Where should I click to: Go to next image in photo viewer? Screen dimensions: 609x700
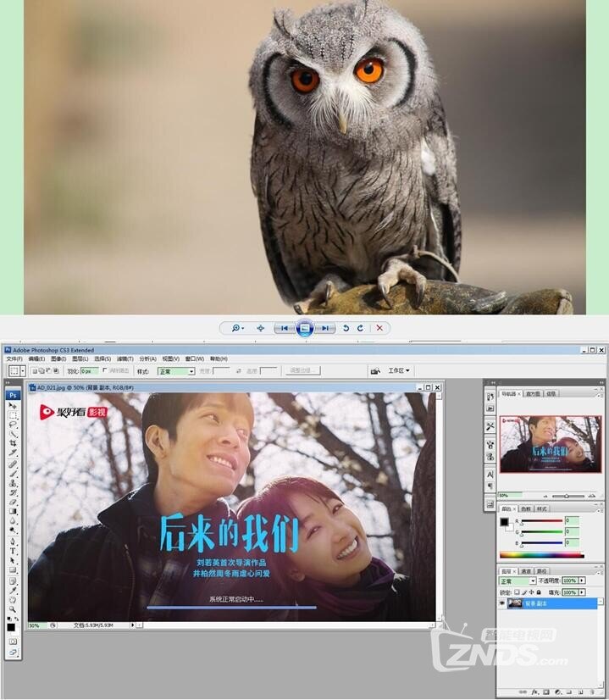(x=326, y=328)
